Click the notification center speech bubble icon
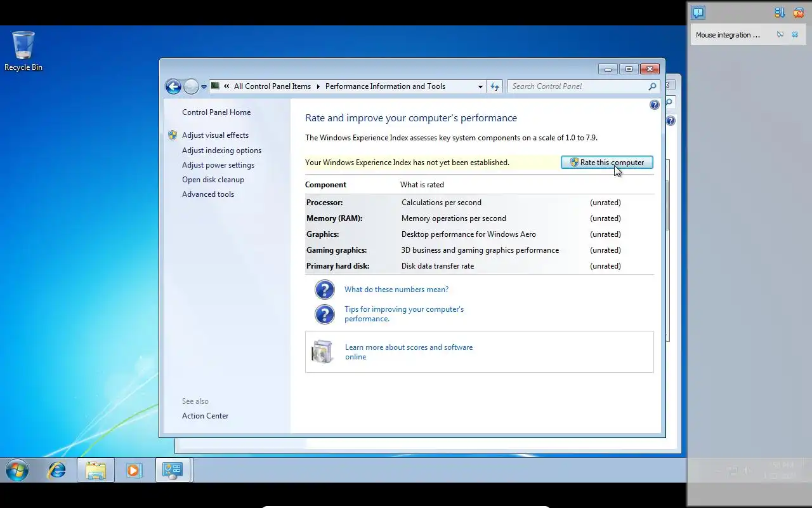812x508 pixels. (698, 13)
